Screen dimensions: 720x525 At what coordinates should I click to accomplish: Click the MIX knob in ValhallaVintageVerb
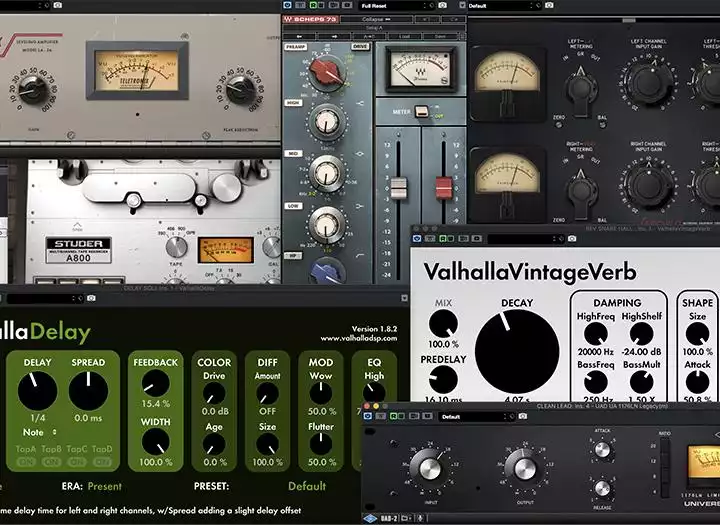pos(443,323)
